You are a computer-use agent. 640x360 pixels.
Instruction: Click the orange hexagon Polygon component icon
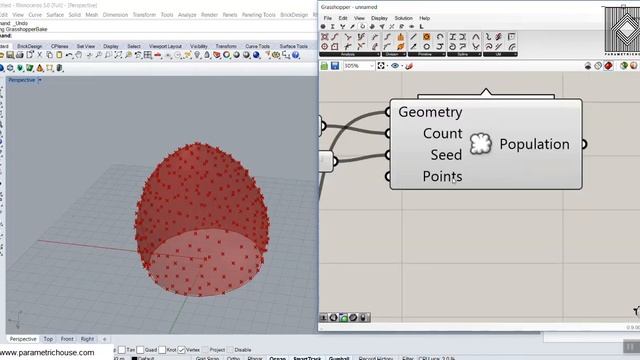click(x=427, y=37)
